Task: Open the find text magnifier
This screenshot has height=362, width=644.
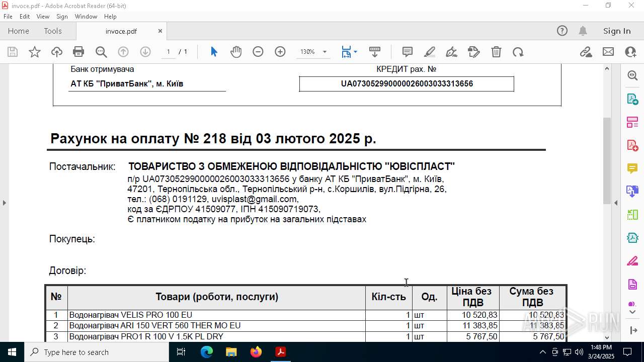Action: (101, 52)
